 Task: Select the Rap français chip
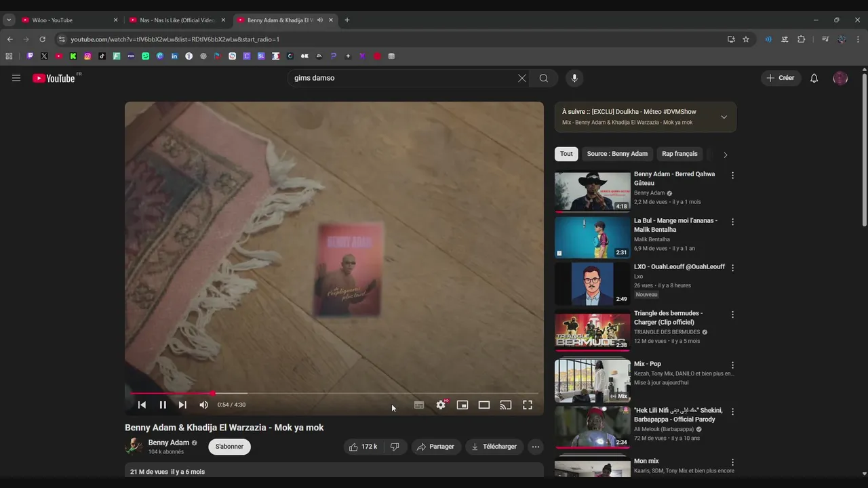tap(679, 154)
